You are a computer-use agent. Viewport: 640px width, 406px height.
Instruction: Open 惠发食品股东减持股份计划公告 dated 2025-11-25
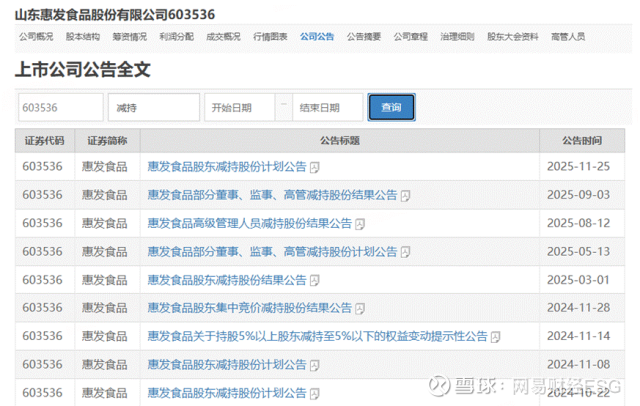[227, 167]
